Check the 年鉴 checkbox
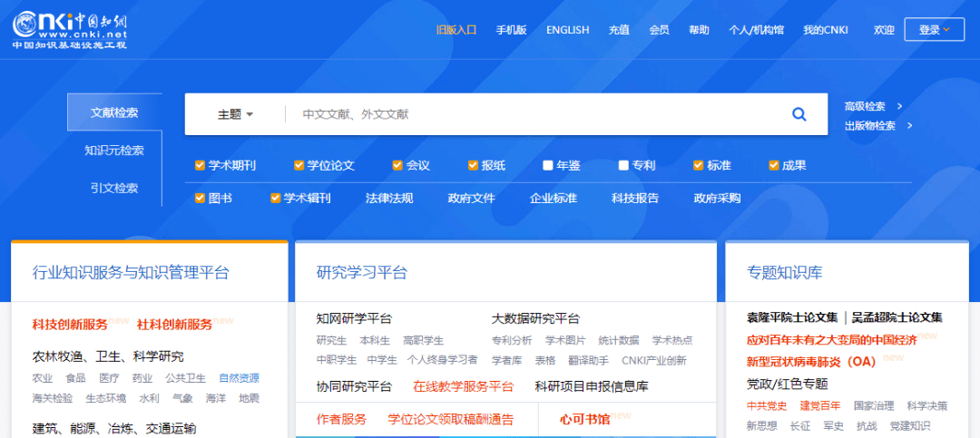 coord(548,166)
